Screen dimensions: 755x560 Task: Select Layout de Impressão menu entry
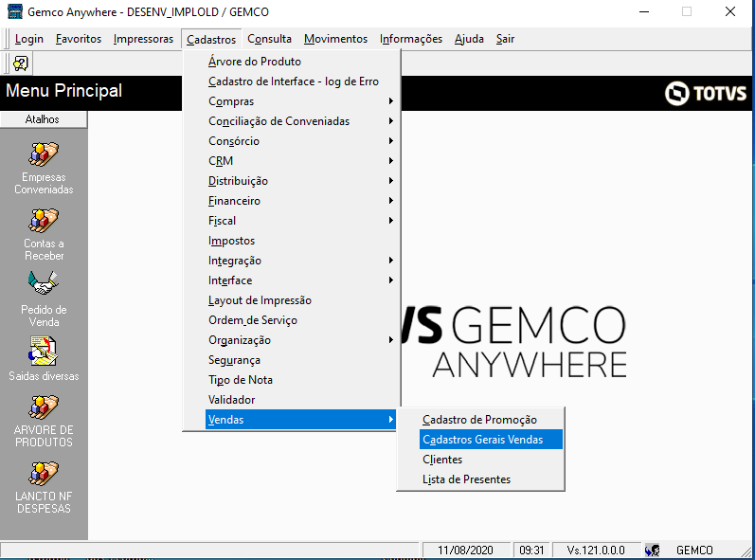pos(291,300)
